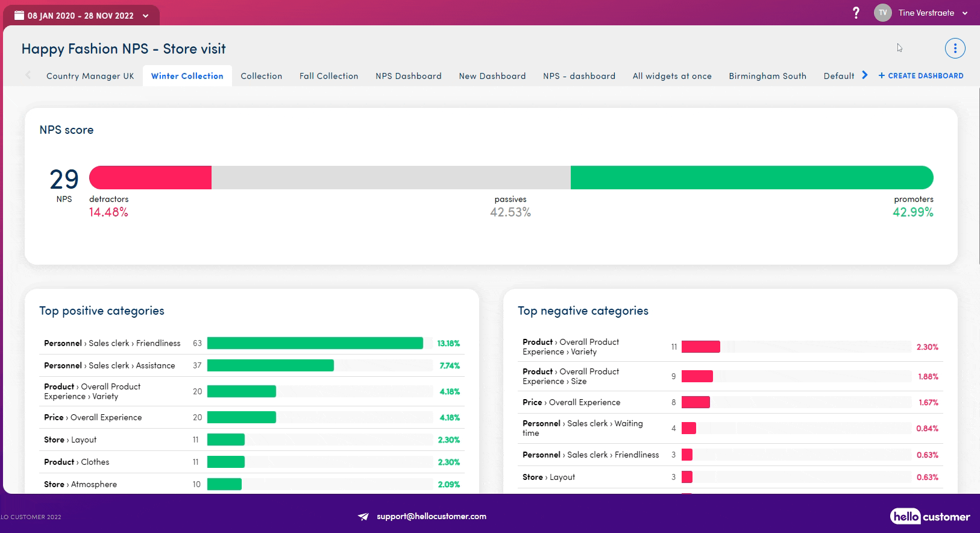
Task: Click the red detractors segment of NPS bar
Action: (x=151, y=178)
